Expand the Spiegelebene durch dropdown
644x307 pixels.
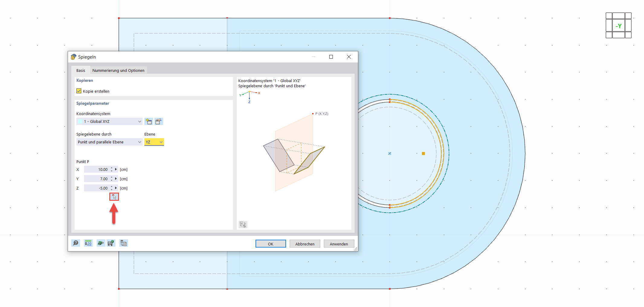pos(139,142)
